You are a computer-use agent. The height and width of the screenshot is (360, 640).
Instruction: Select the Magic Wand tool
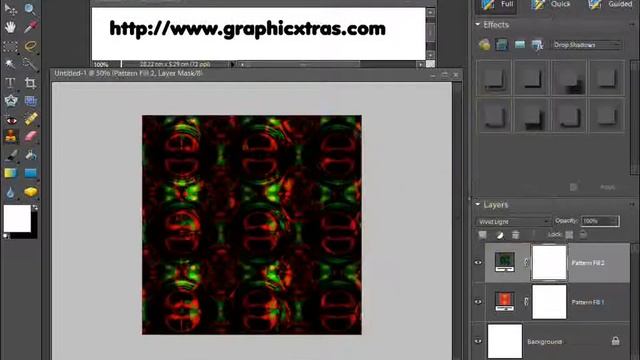11,64
